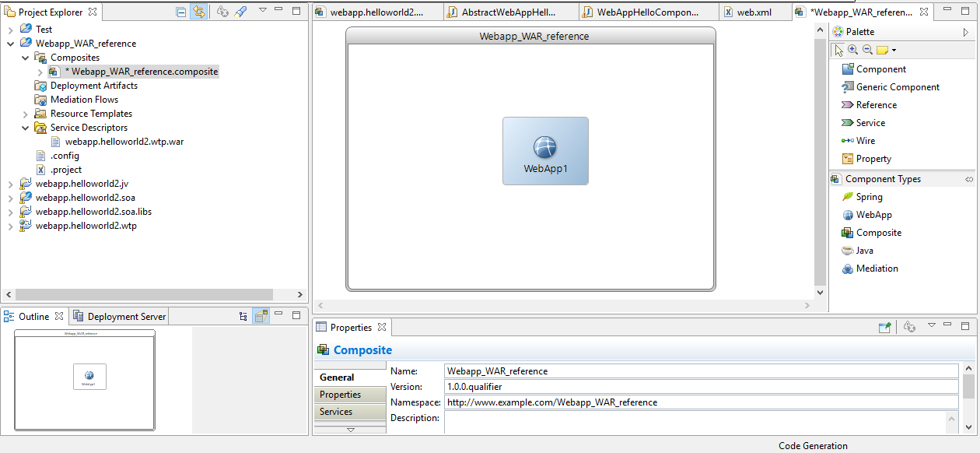980x453 pixels.
Task: Switch to web.xml editor tab
Action: point(754,12)
